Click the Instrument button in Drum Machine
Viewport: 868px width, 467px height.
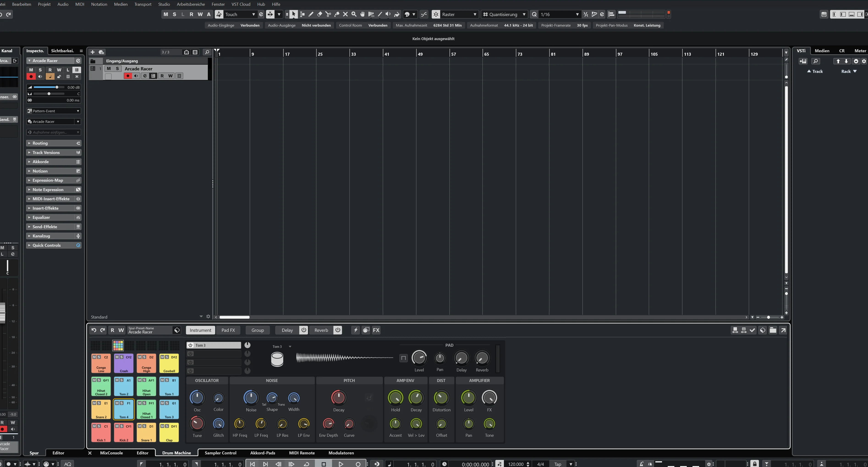(x=200, y=330)
